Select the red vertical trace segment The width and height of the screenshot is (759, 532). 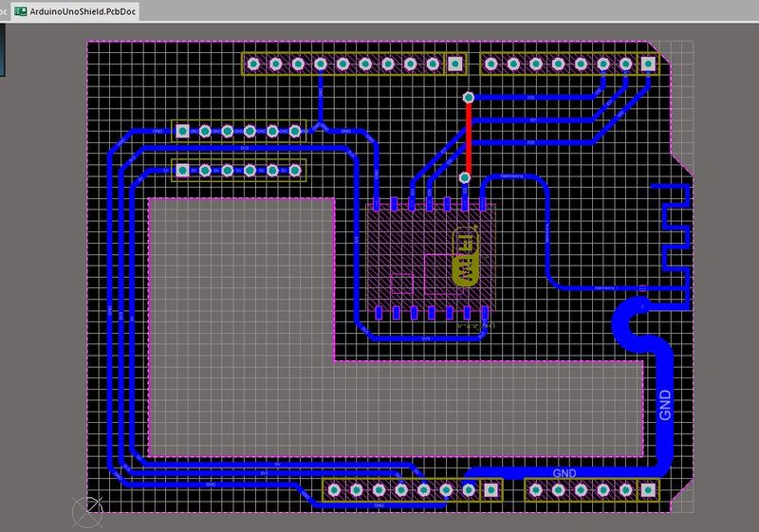[467, 138]
